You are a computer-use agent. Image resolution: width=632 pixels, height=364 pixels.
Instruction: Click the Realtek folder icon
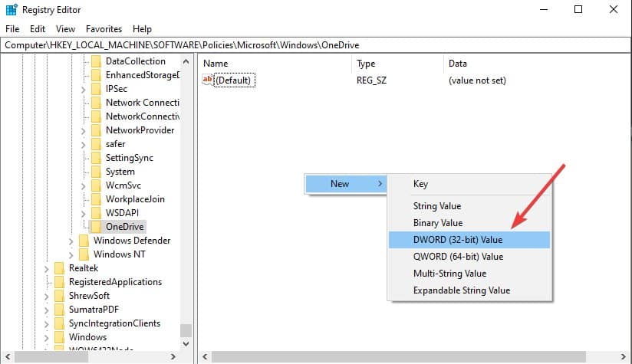59,267
